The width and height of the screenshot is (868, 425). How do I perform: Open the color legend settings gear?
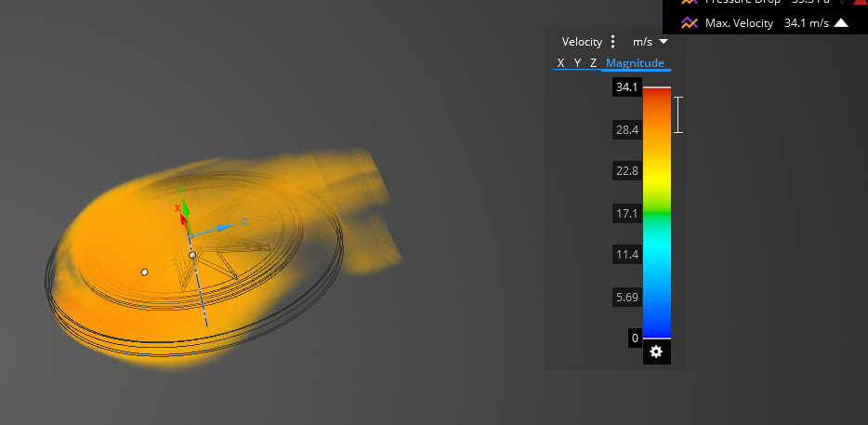coord(656,352)
